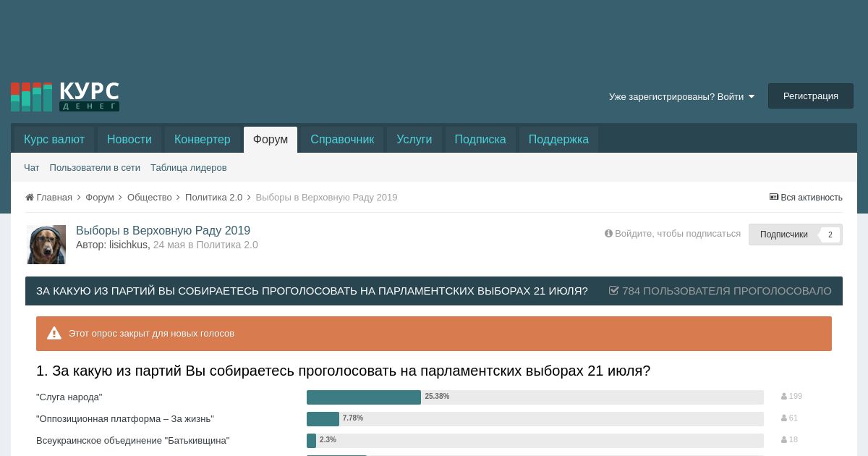The width and height of the screenshot is (868, 456).
Task: Go to Политика 2.0 breadcrumb
Action: (x=214, y=197)
